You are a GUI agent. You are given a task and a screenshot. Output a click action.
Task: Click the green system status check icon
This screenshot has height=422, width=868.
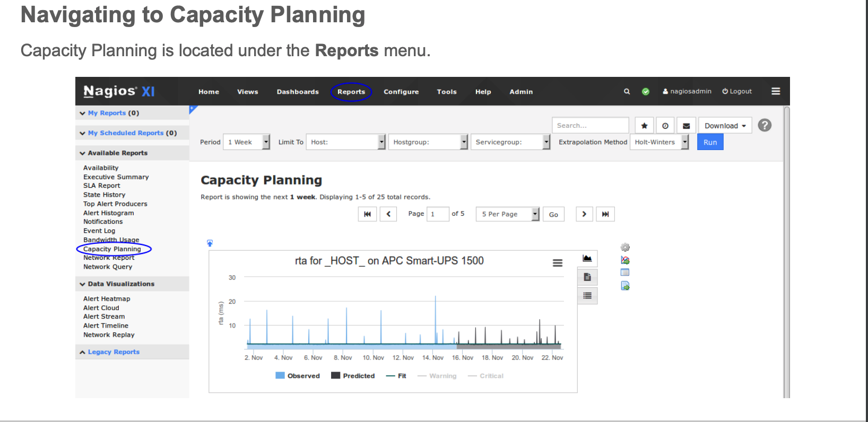pos(646,92)
